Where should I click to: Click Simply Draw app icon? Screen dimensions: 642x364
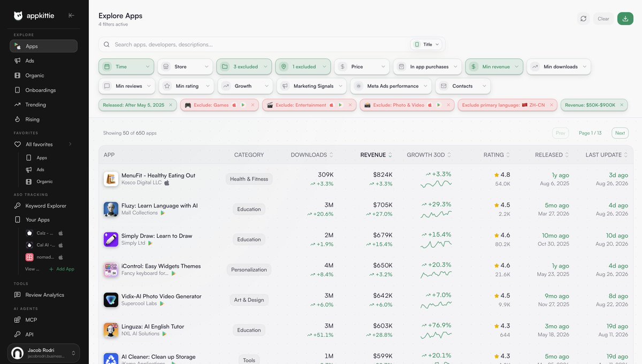111,239
